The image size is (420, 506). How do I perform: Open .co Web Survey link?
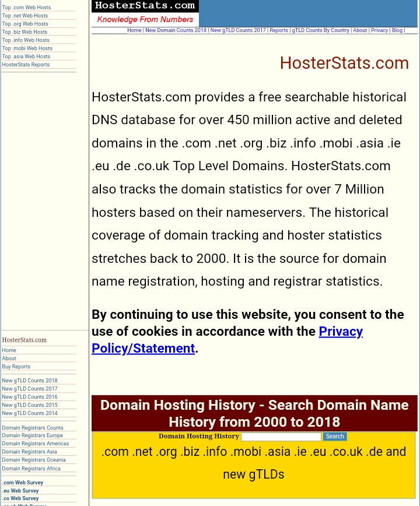[x=20, y=498]
